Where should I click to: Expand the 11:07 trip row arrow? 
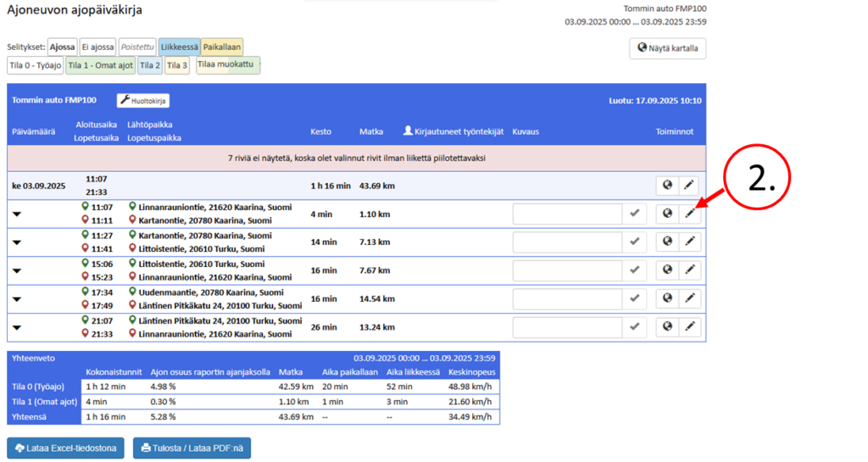[x=17, y=215]
